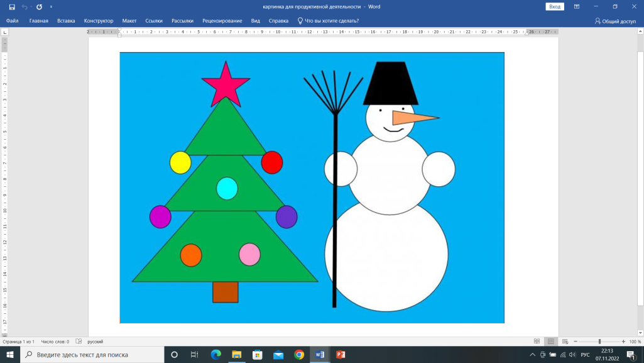Select the Print Layout view icon
Image resolution: width=644 pixels, height=363 pixels.
pos(550,342)
